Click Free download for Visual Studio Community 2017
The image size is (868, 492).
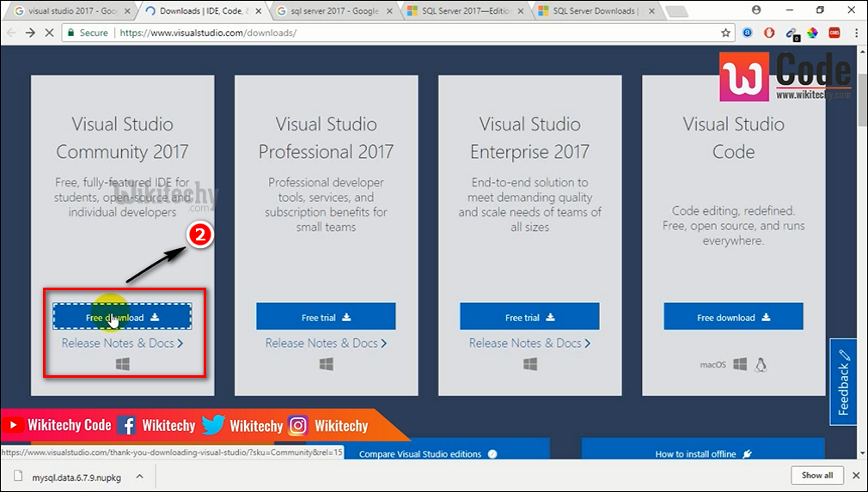(x=122, y=317)
